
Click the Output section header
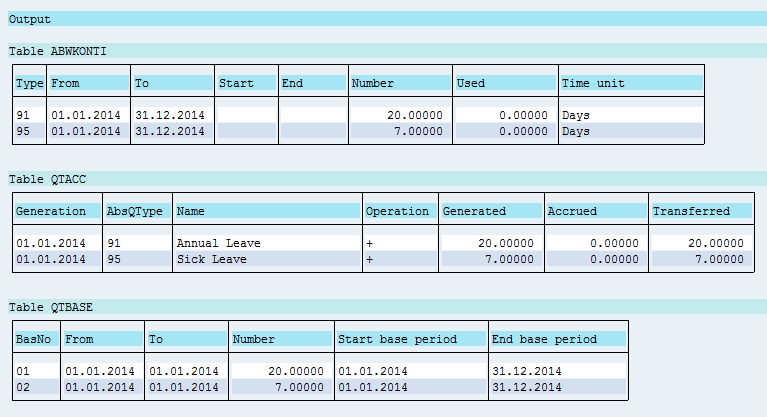tap(30, 19)
